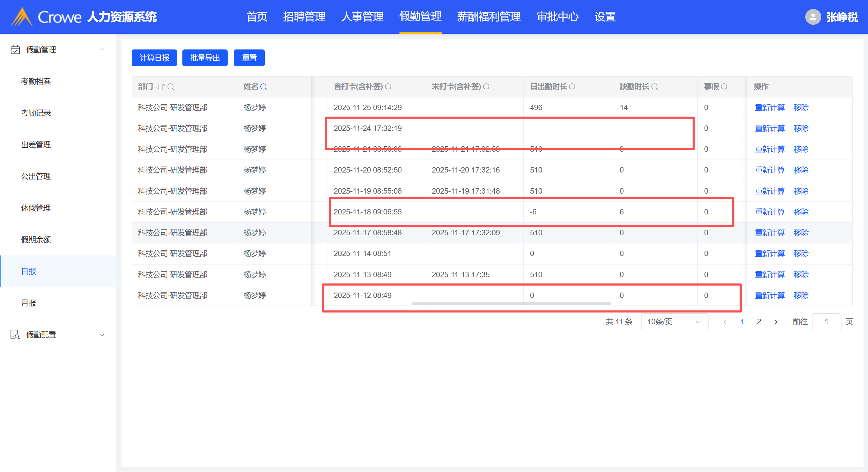Click the 计算日报 button
Viewport: 868px width, 472px height.
coord(154,58)
